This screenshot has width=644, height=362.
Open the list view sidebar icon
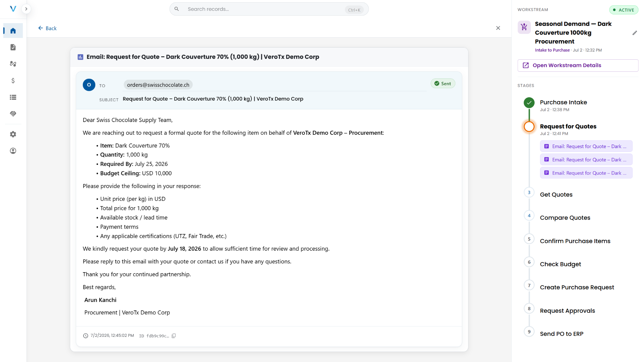click(13, 97)
